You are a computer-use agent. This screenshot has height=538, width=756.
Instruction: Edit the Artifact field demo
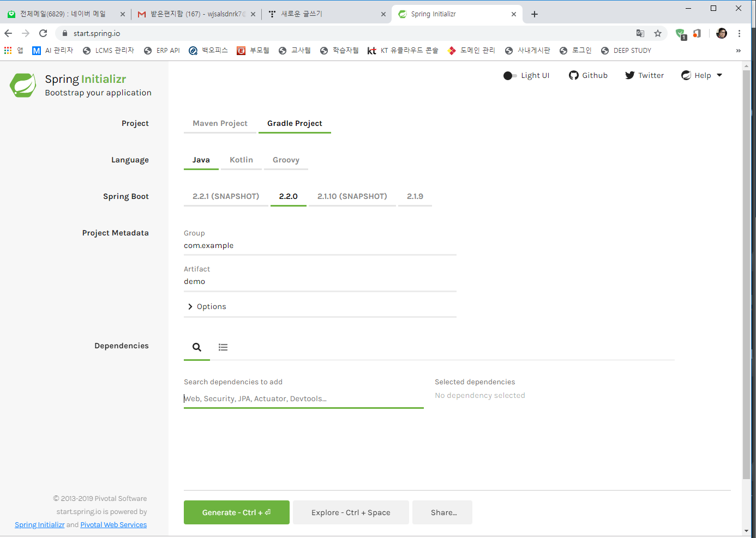(320, 282)
